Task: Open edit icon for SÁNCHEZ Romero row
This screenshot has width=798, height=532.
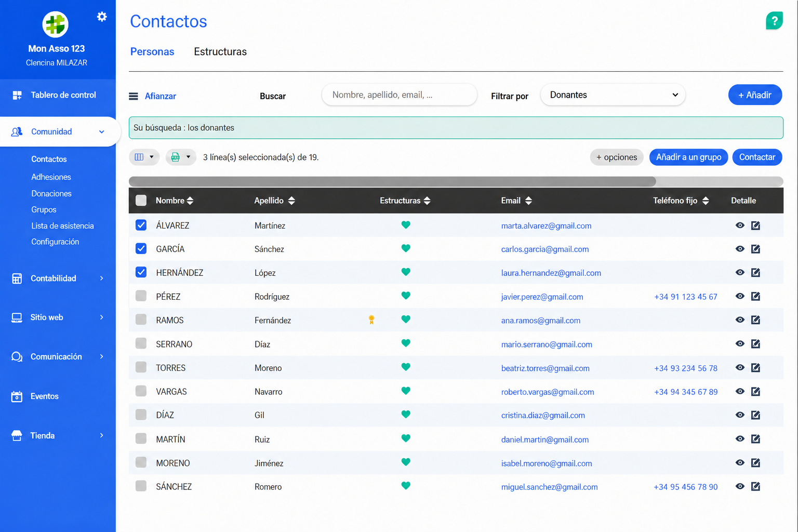Action: [x=756, y=486]
